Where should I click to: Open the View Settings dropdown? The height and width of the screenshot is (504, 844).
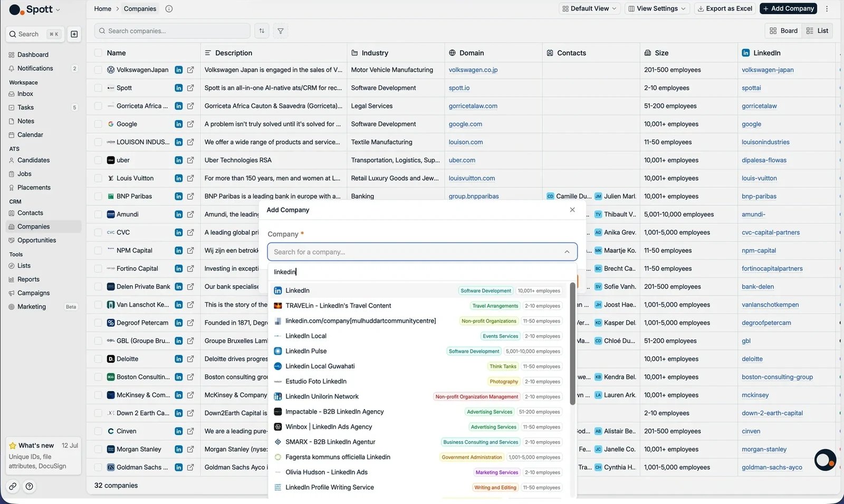pos(657,9)
